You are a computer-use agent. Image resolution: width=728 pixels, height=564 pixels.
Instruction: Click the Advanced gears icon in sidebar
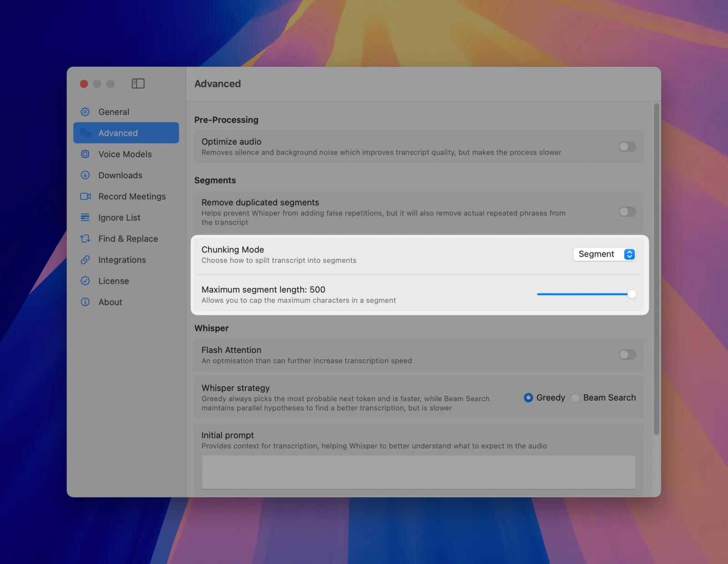pyautogui.click(x=85, y=133)
